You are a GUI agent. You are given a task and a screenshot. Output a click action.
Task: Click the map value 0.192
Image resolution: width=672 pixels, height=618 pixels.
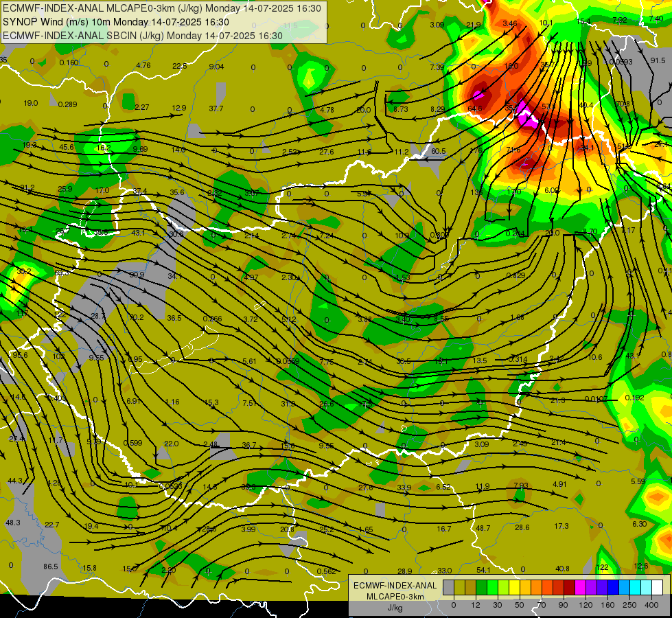pos(635,398)
